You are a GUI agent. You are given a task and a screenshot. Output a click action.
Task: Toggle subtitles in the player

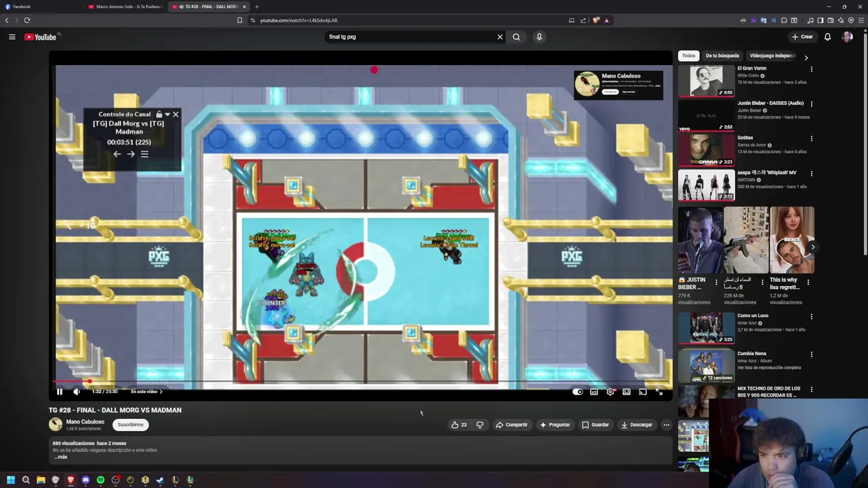click(594, 392)
